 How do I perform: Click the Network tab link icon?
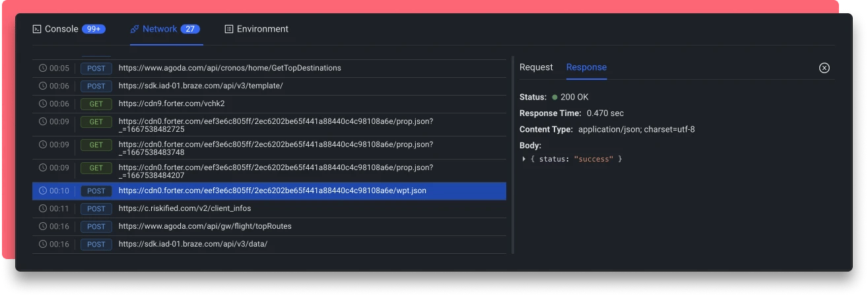134,29
